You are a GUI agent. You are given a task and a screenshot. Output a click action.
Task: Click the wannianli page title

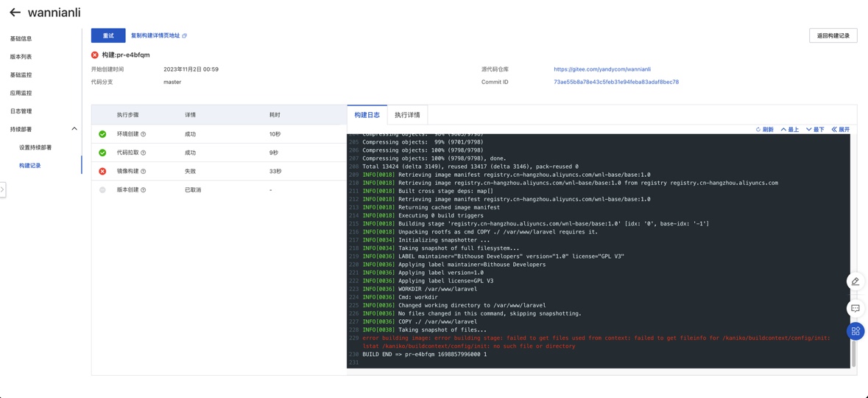point(53,12)
